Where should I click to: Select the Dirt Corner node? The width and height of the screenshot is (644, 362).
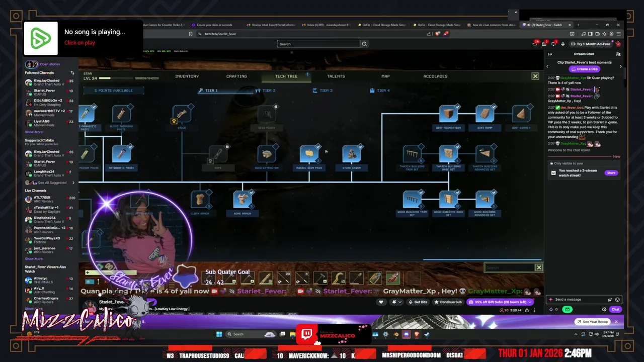[521, 114]
